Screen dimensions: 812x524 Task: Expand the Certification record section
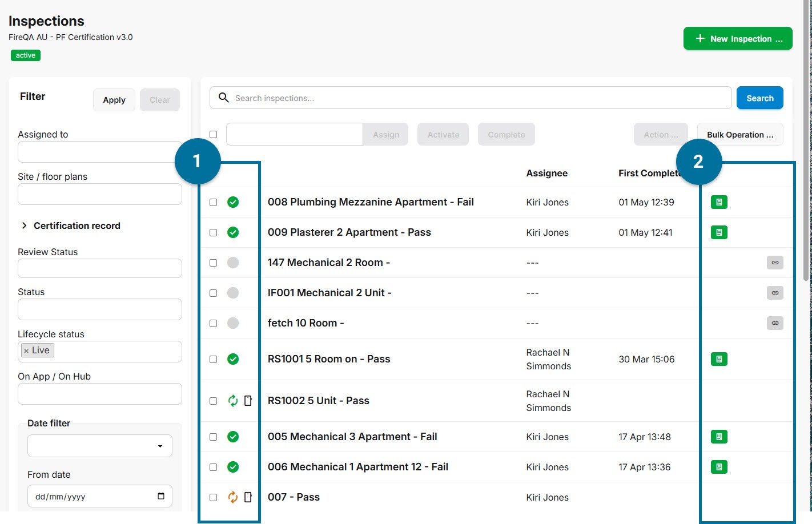pos(71,225)
